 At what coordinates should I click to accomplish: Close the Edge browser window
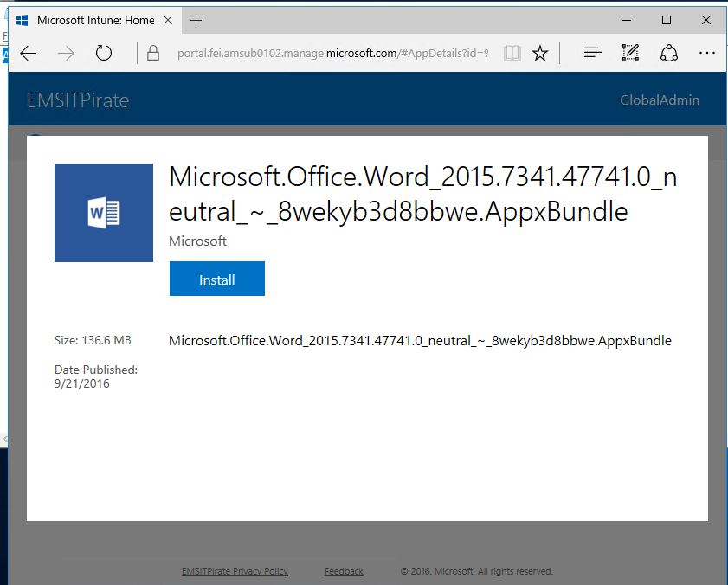pos(706,21)
